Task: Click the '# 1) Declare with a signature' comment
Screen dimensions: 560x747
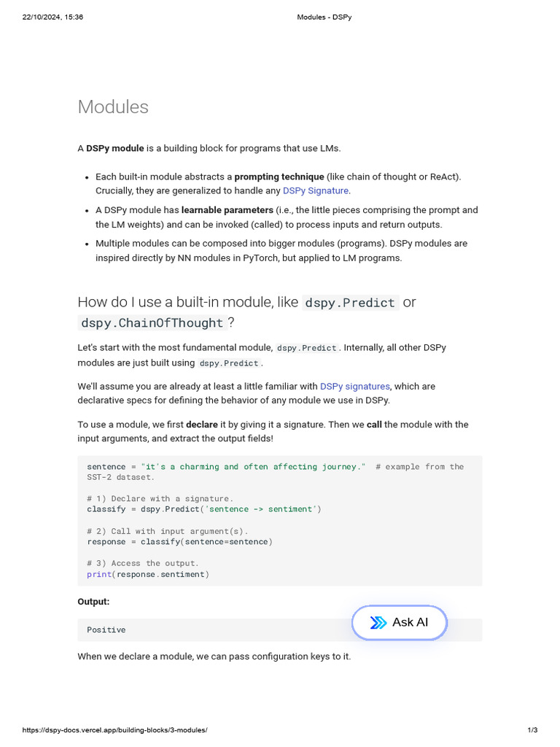Action: (160, 498)
